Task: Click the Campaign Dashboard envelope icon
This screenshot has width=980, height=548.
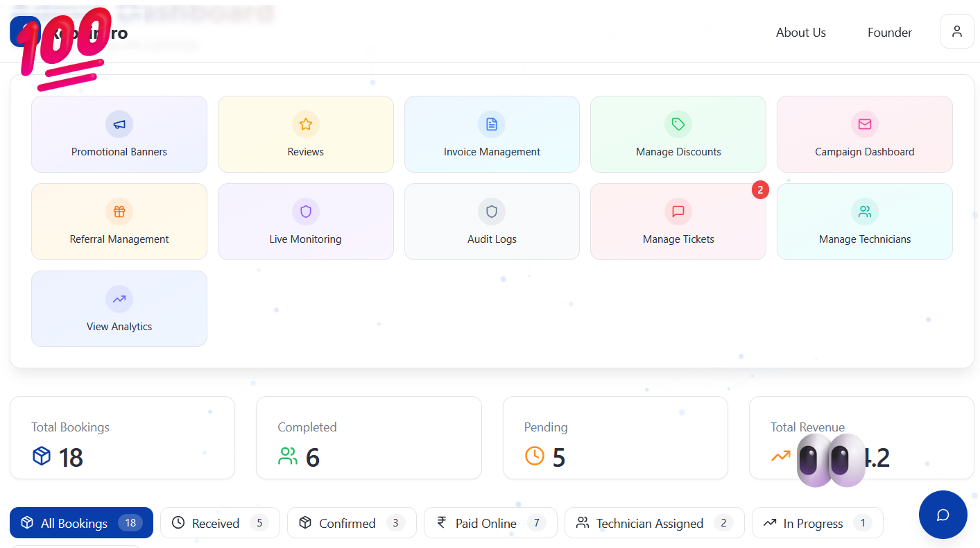Action: coord(864,123)
